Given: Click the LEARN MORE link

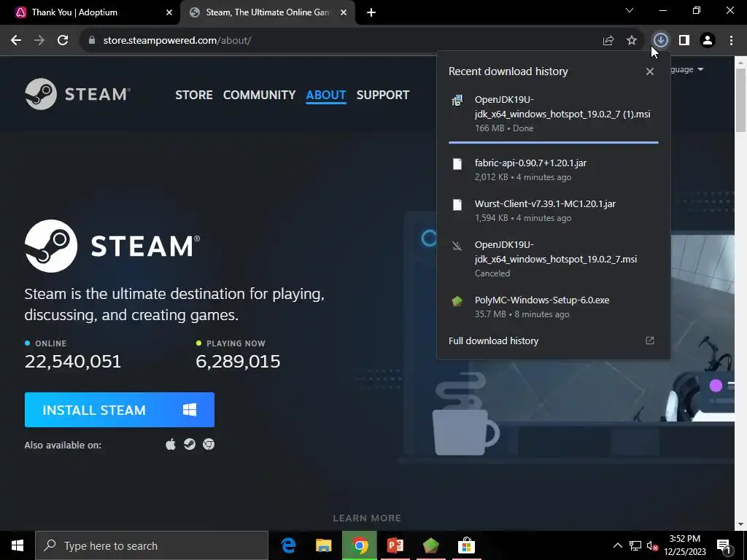Looking at the screenshot, I should (x=367, y=518).
